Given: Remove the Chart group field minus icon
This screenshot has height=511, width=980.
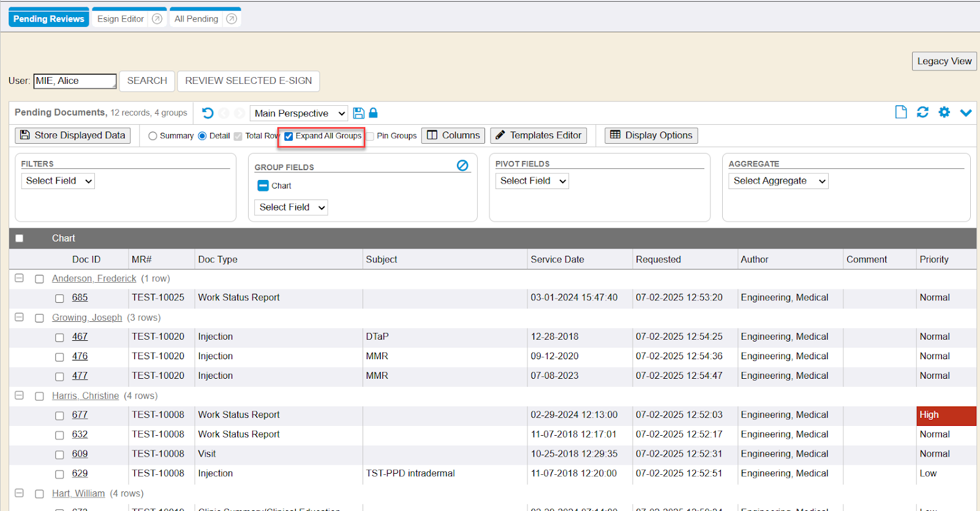Looking at the screenshot, I should 263,185.
